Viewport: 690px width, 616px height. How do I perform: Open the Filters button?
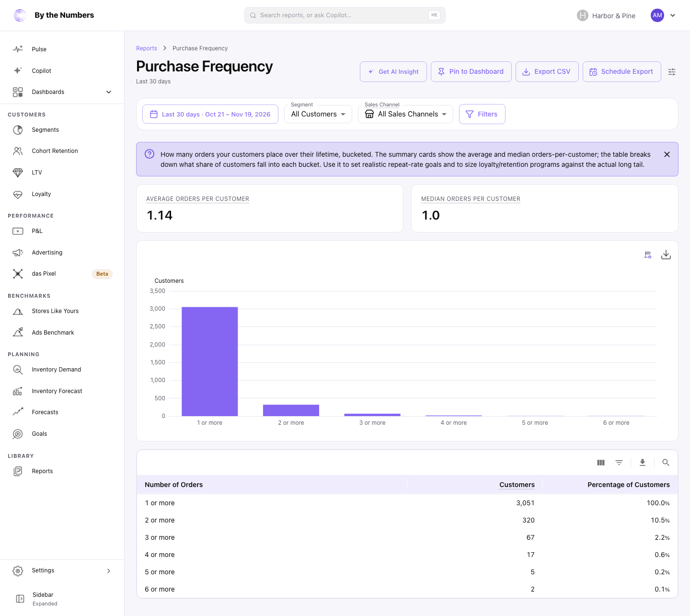coord(482,114)
